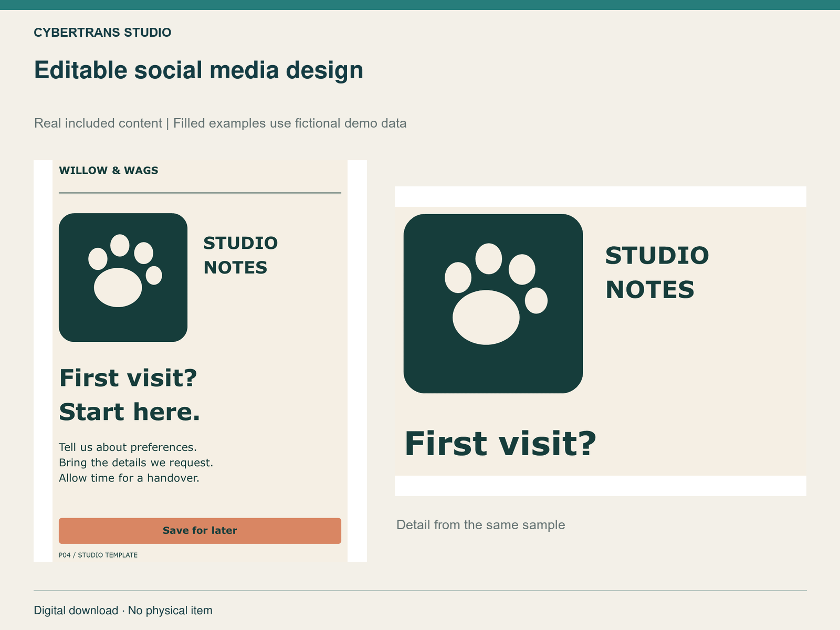Image resolution: width=840 pixels, height=630 pixels.
Task: Click STUDIO NOTES text in the detail view
Action: (x=657, y=272)
